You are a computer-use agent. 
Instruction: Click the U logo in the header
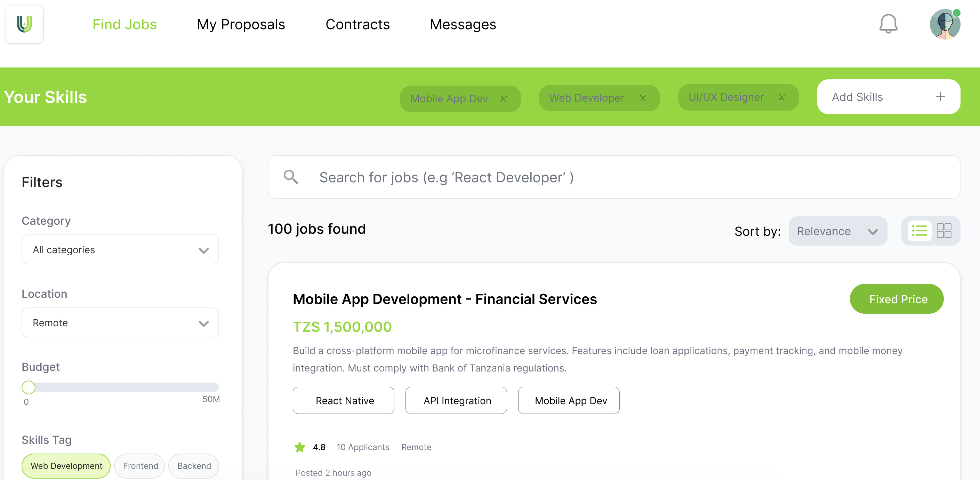point(24,24)
